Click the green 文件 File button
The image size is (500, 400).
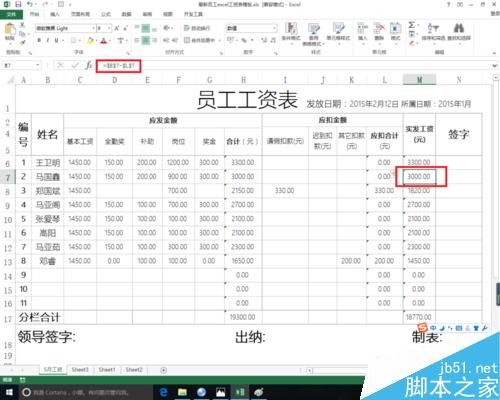point(11,14)
